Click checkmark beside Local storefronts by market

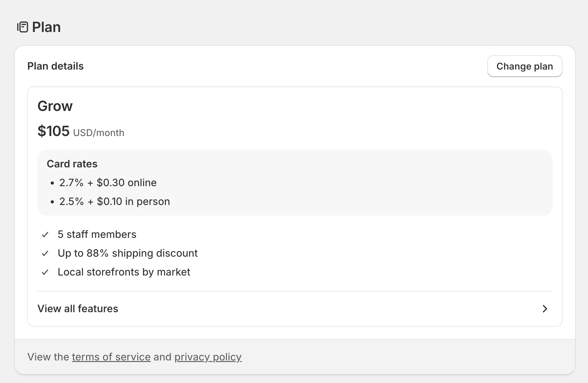45,272
